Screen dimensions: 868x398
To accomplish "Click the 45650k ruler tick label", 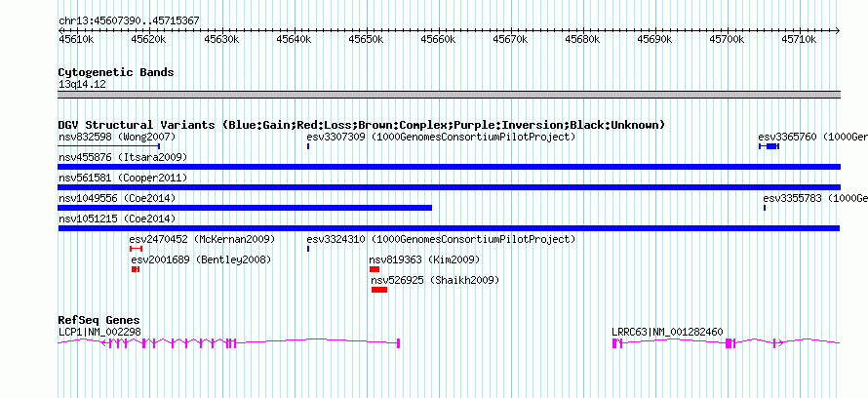I will click(x=366, y=39).
